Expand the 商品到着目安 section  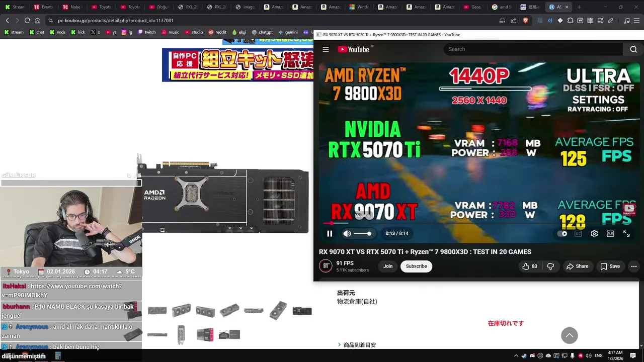(x=357, y=345)
